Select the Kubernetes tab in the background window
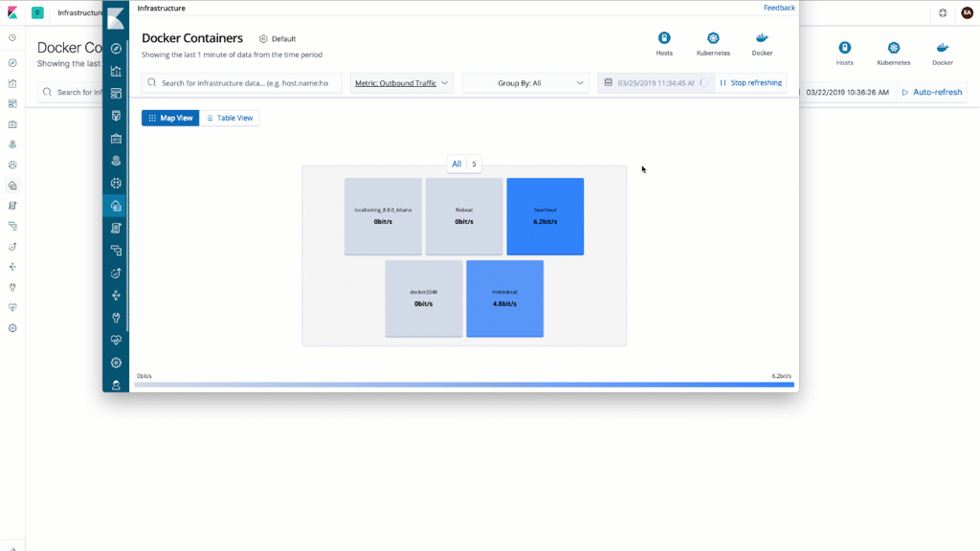Viewport: 980px width, 551px height. (894, 54)
